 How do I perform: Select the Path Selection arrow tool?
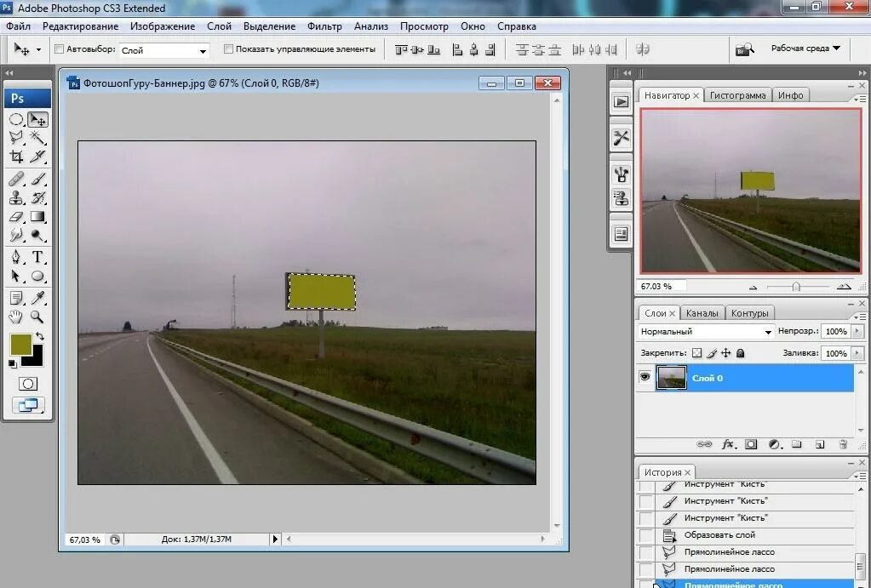(16, 276)
